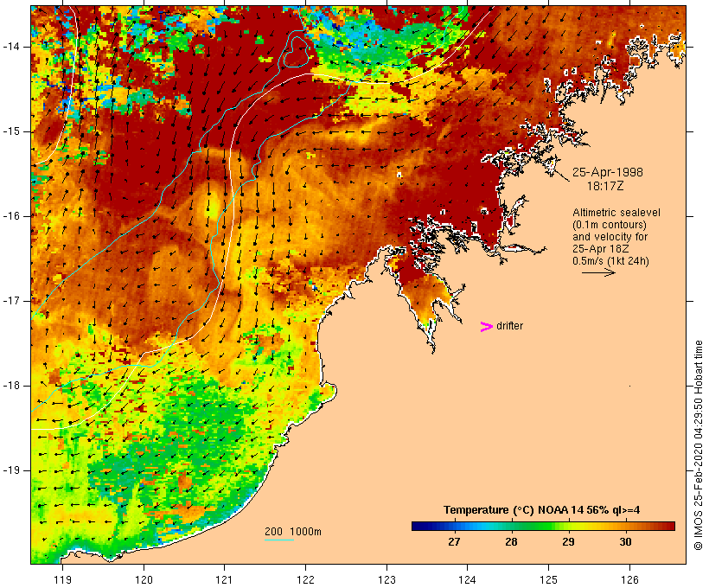Screen dimensions: 709x588
Task: Click the latitude axis label -17
Action: coord(11,301)
